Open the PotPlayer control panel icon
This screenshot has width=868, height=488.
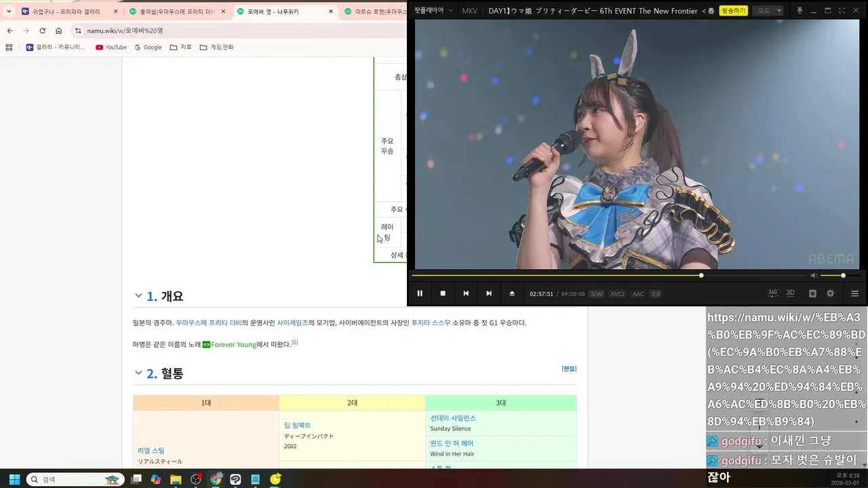coord(812,293)
